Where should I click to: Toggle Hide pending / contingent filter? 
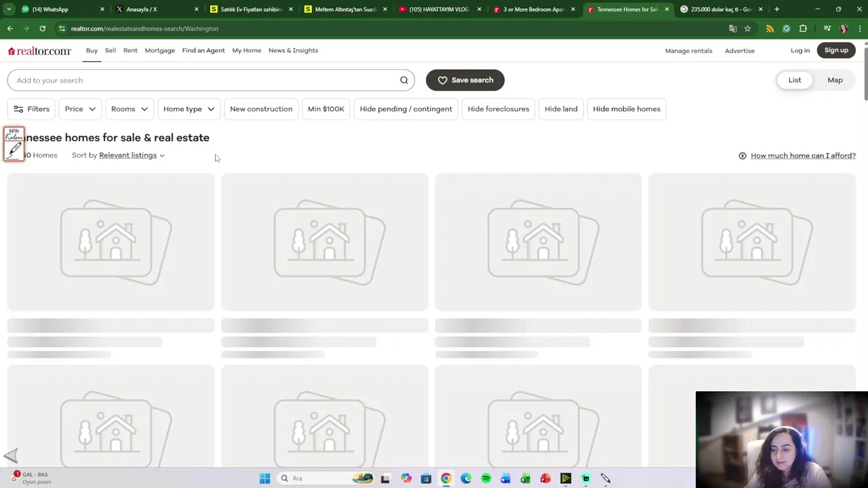click(x=406, y=109)
